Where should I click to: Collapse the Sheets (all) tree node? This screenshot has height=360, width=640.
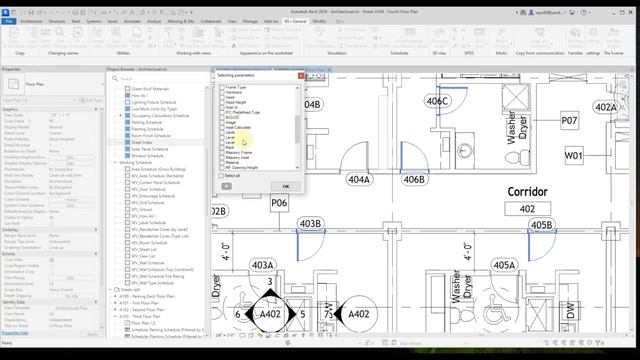[110, 289]
